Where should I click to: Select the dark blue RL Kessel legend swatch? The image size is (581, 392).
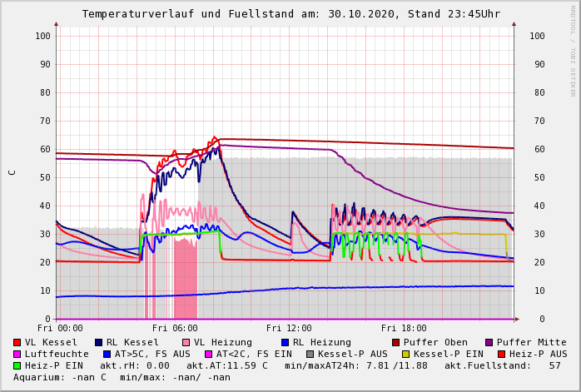99,342
